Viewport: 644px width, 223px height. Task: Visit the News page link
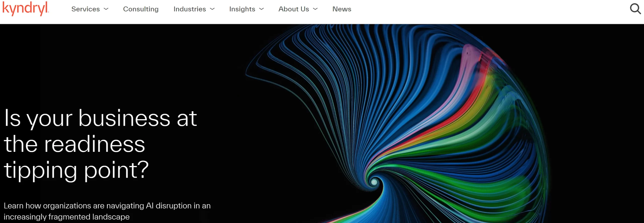342,9
